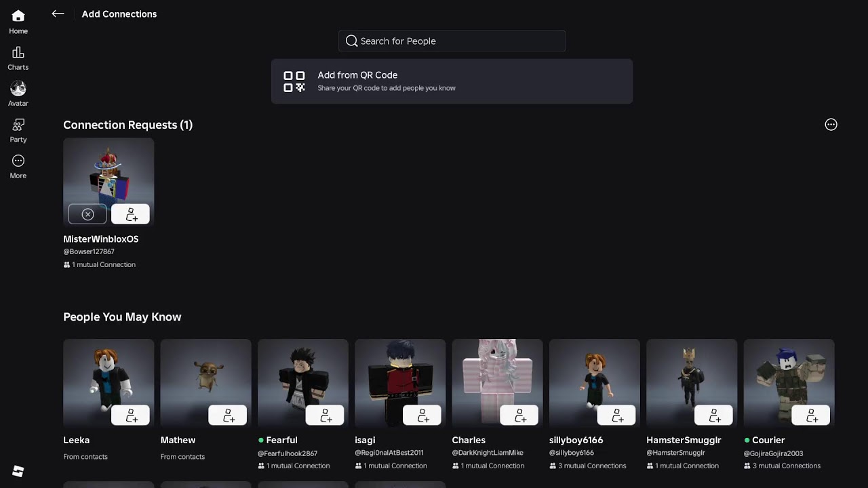Add Courier as a connection
This screenshot has height=488, width=868.
point(810,415)
